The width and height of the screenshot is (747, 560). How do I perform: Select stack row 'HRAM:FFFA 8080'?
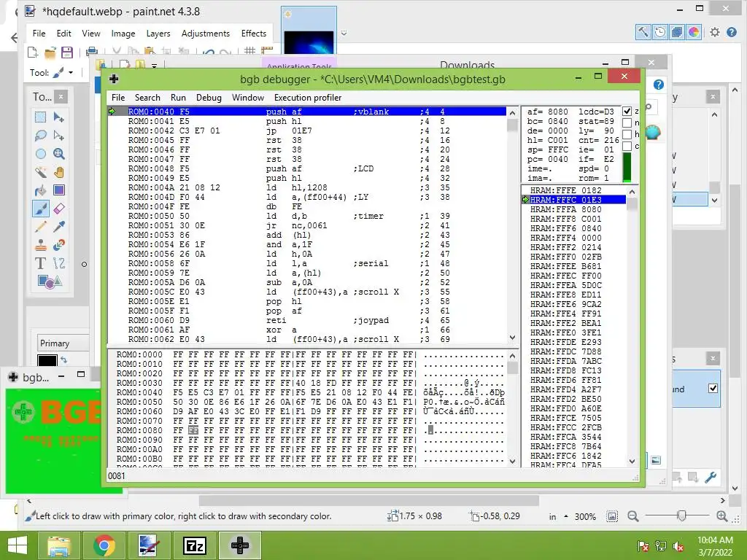pyautogui.click(x=573, y=209)
